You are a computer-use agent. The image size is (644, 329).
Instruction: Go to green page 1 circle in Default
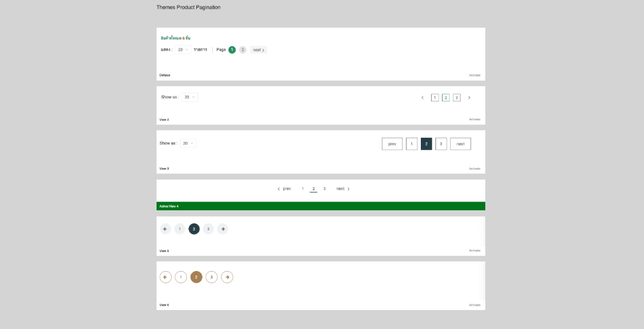click(x=232, y=50)
